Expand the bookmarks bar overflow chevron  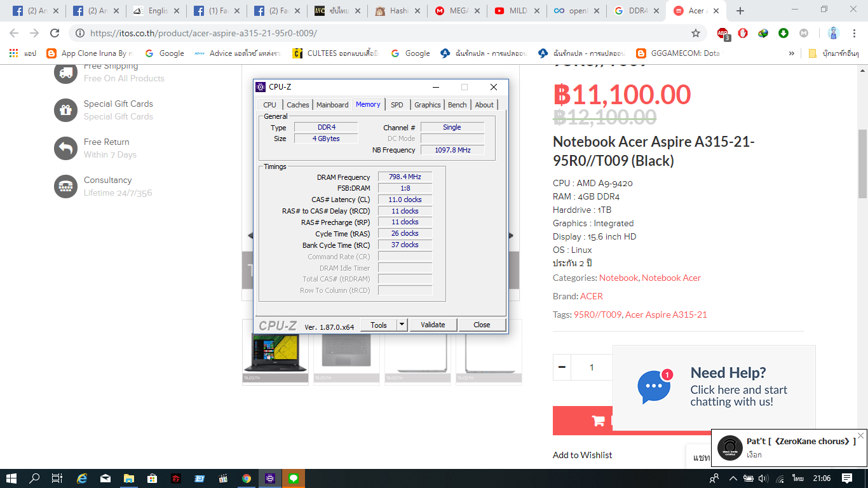[791, 53]
